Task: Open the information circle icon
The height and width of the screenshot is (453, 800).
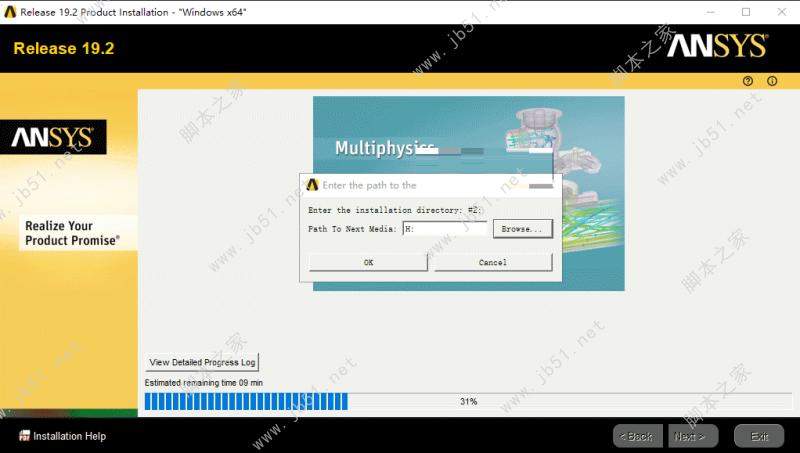Action: point(772,81)
